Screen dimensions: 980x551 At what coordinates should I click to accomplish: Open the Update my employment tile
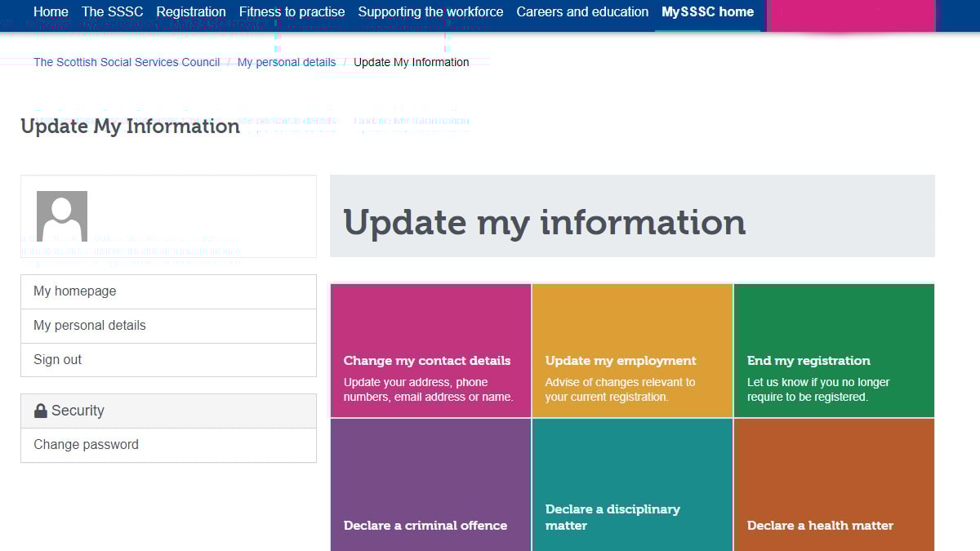[x=632, y=351]
